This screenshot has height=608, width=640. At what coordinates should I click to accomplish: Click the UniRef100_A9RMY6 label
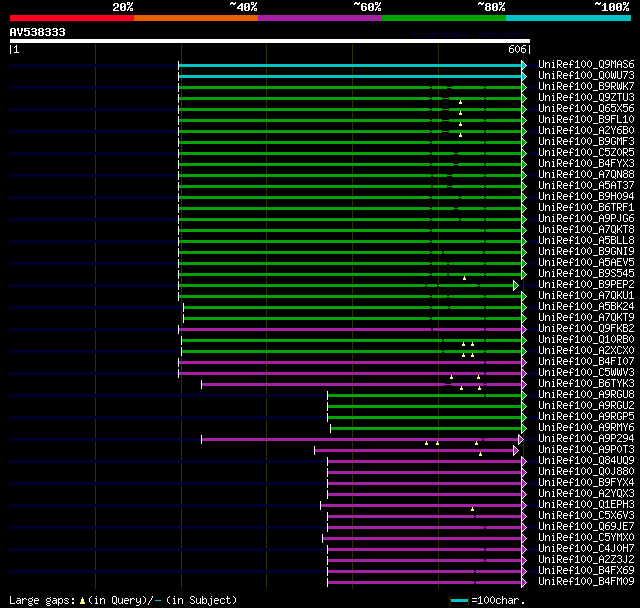click(x=586, y=428)
